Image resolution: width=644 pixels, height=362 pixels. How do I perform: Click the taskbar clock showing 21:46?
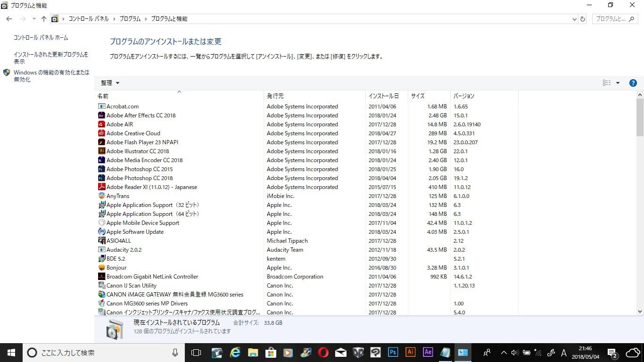pos(585,352)
